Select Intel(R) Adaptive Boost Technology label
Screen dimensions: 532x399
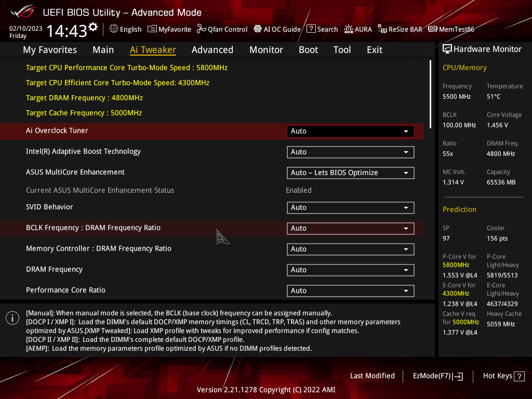[x=83, y=152]
